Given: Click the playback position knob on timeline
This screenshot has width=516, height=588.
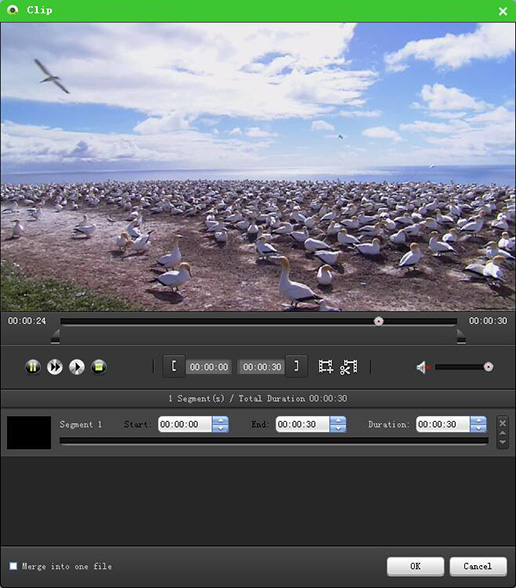Looking at the screenshot, I should [379, 321].
